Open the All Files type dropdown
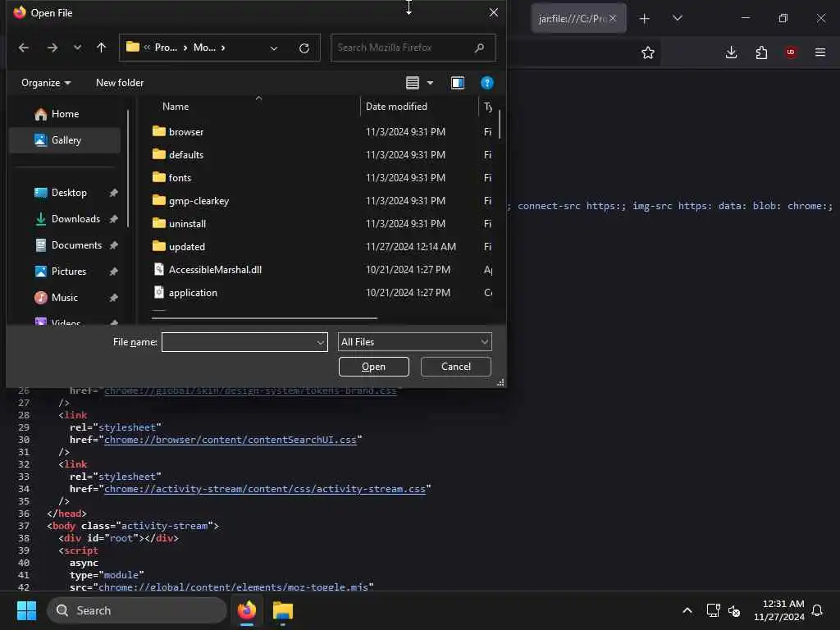This screenshot has height=630, width=840. [414, 342]
